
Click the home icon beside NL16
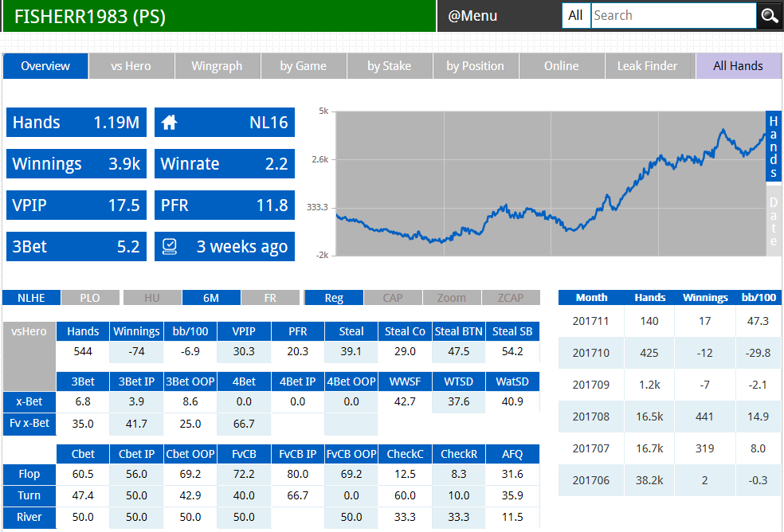pyautogui.click(x=170, y=122)
